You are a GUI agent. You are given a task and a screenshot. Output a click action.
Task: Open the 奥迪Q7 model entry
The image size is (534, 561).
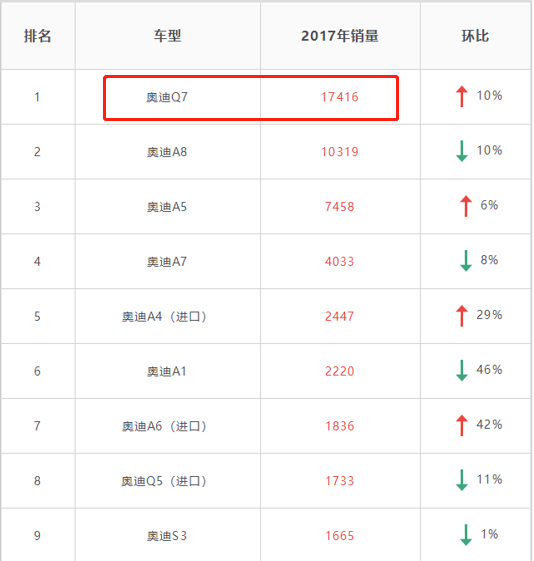tap(167, 97)
